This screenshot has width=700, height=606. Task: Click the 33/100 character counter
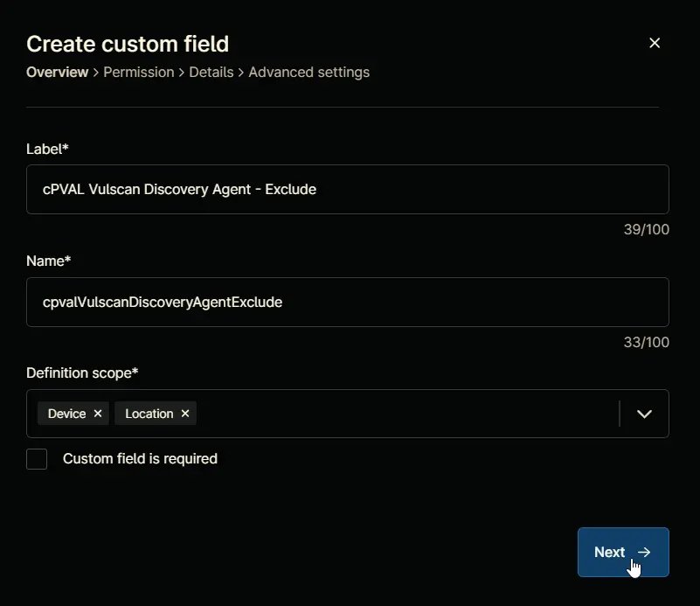point(647,342)
